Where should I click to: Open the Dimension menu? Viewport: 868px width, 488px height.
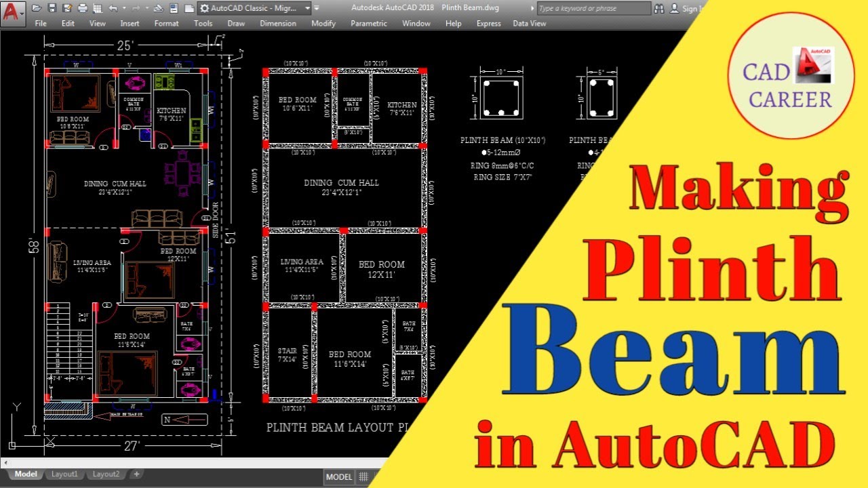click(x=278, y=23)
